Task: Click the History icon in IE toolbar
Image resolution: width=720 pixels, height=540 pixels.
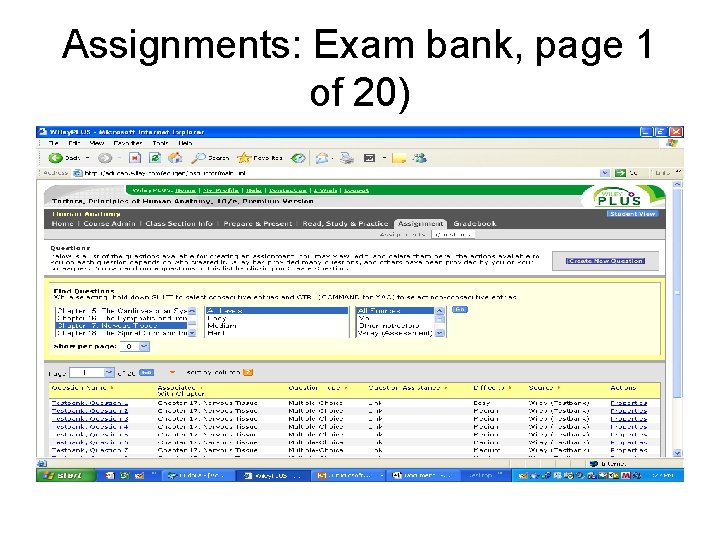Action: (x=298, y=158)
